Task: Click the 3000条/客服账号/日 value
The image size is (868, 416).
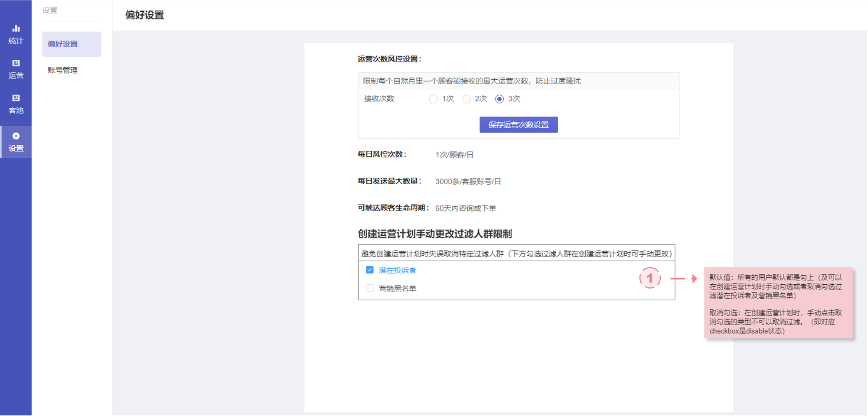Action: pyautogui.click(x=468, y=182)
